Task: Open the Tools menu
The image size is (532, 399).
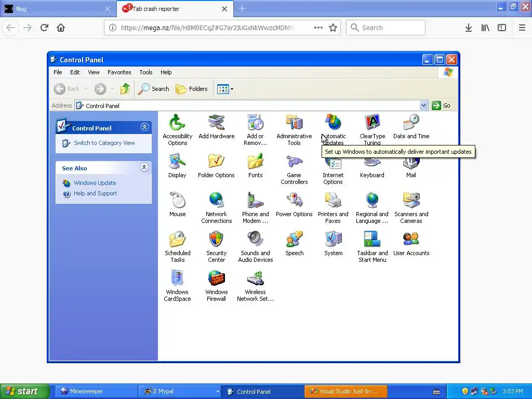Action: pos(146,72)
